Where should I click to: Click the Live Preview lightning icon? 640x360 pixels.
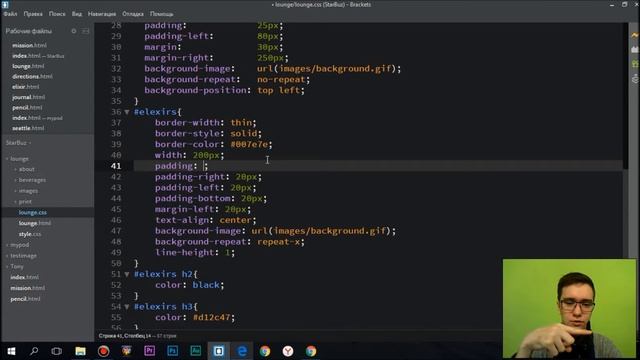coord(635,36)
